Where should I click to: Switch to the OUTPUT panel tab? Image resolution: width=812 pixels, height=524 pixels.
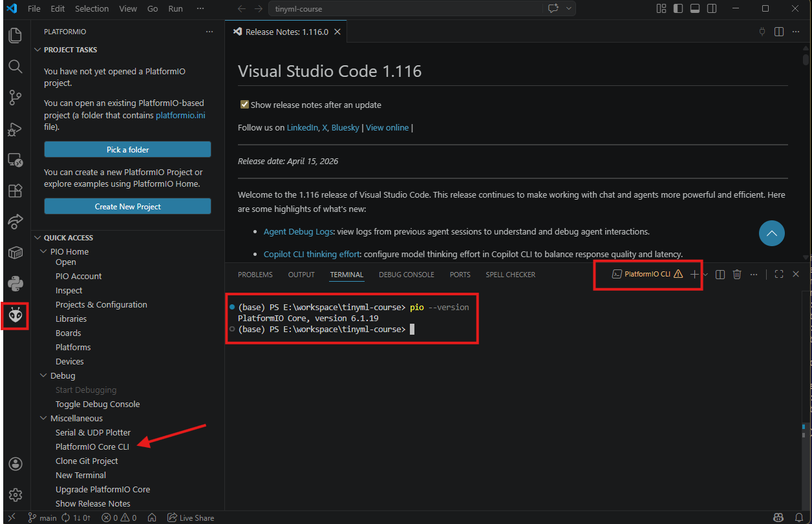pyautogui.click(x=301, y=275)
